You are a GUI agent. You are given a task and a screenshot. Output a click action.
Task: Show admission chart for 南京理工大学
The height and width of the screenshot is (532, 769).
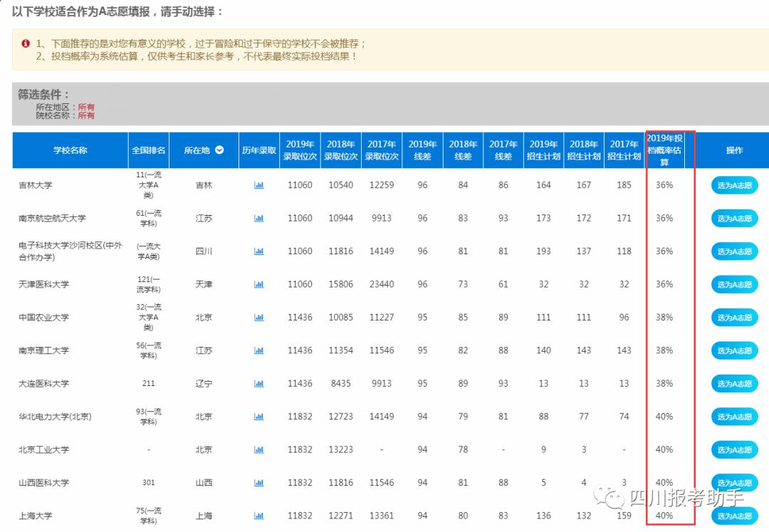click(x=259, y=350)
